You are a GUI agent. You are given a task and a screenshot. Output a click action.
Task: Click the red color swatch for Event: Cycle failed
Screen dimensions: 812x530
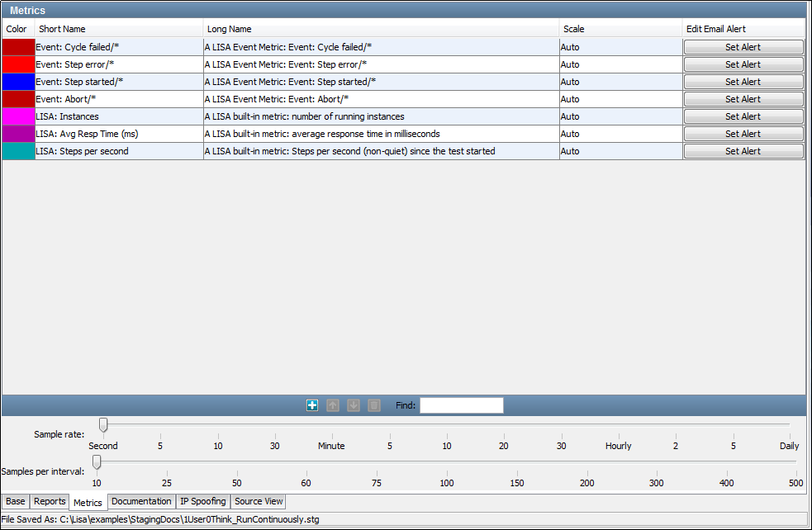(x=18, y=47)
